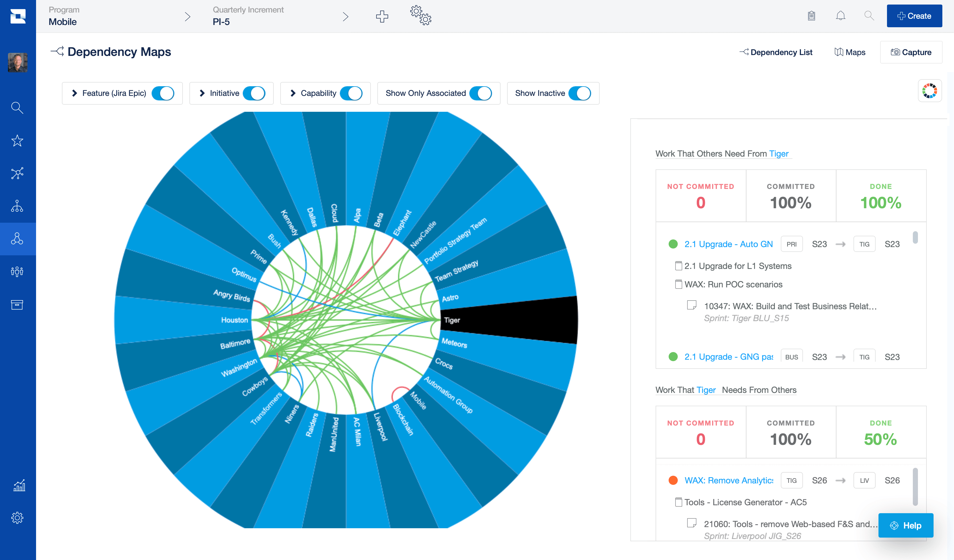The width and height of the screenshot is (954, 560).
Task: Expand the Initiative filter chevron
Action: click(x=202, y=93)
